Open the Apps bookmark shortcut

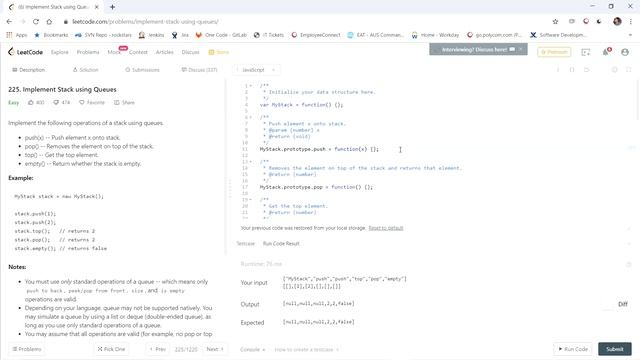[x=17, y=35]
